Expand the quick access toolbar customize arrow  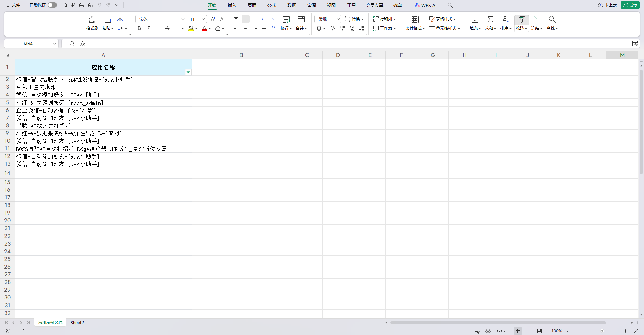pos(117,5)
